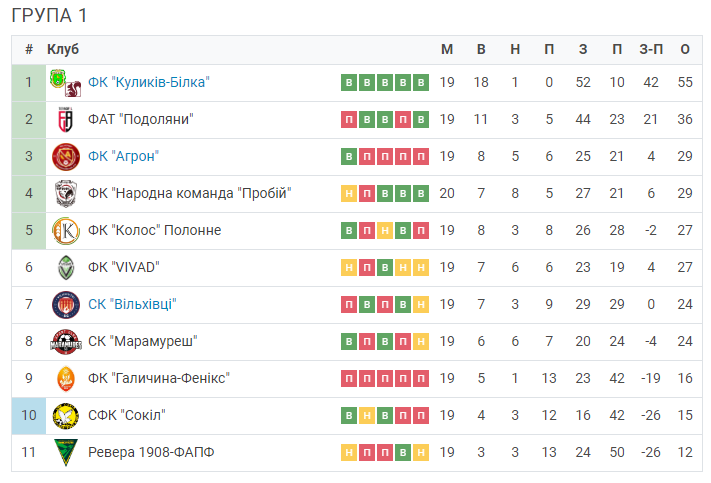Screen dimensions: 711x483
Task: Click the Ревера 1908-ФАПФ triangle logo
Action: 66,452
